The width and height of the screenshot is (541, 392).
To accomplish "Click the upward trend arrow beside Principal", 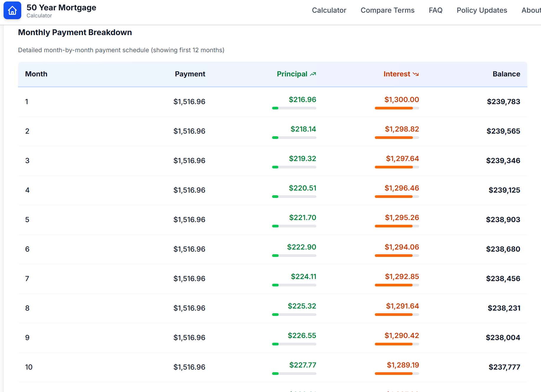I will click(313, 74).
